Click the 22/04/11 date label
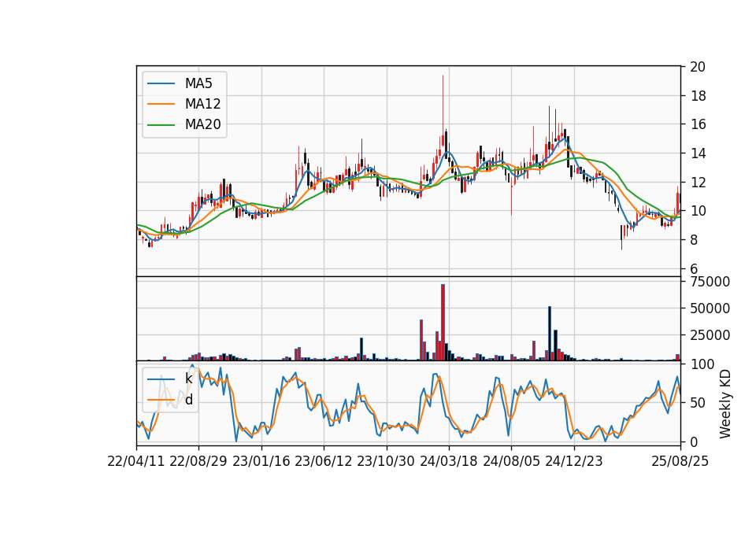The height and width of the screenshot is (543, 756). click(x=136, y=461)
